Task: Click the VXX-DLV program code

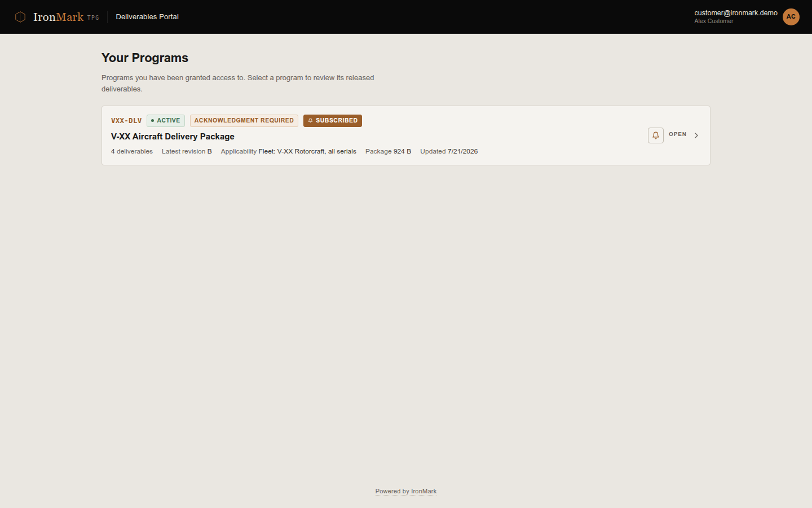Action: (126, 121)
